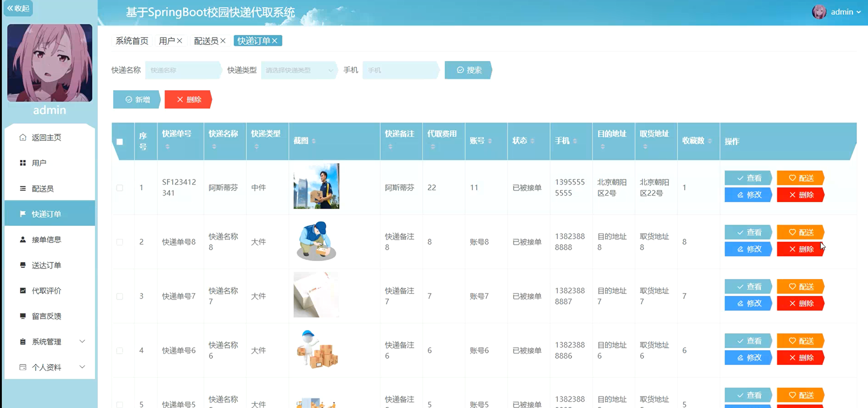Click 修改 for 快递单号7 row

[x=748, y=303]
